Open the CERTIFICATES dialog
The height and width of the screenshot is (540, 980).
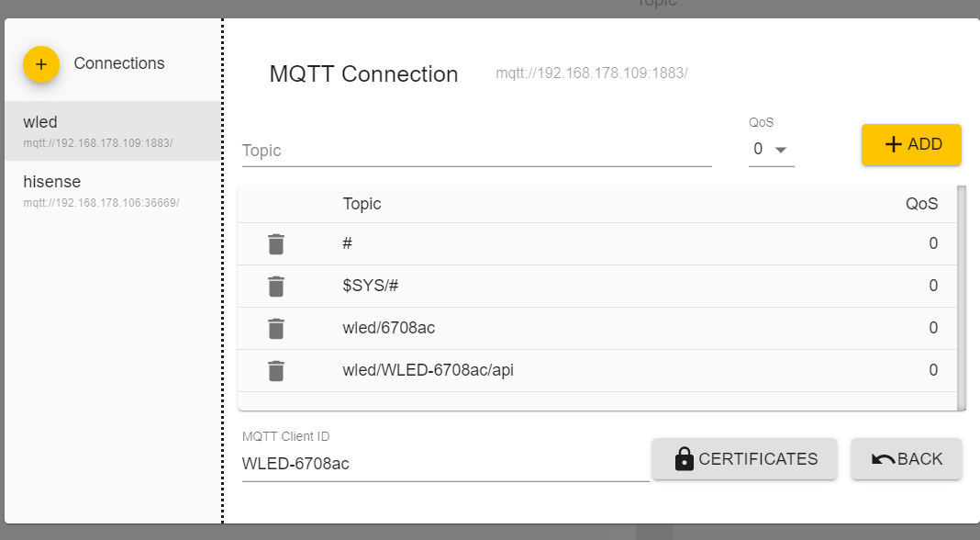[x=744, y=458]
